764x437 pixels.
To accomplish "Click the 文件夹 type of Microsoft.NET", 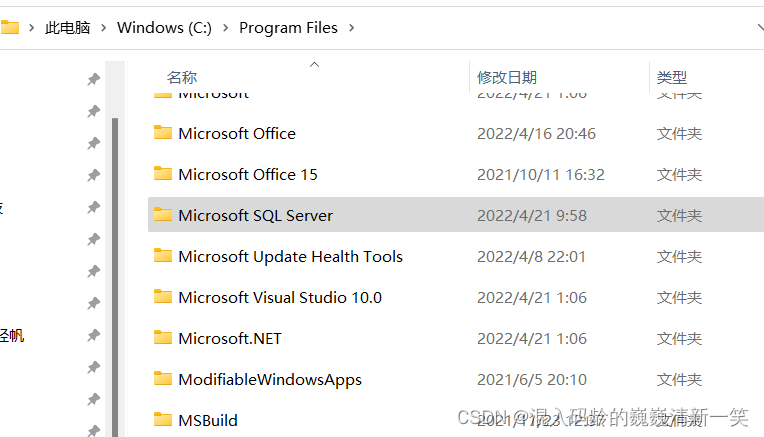I will pyautogui.click(x=679, y=338).
